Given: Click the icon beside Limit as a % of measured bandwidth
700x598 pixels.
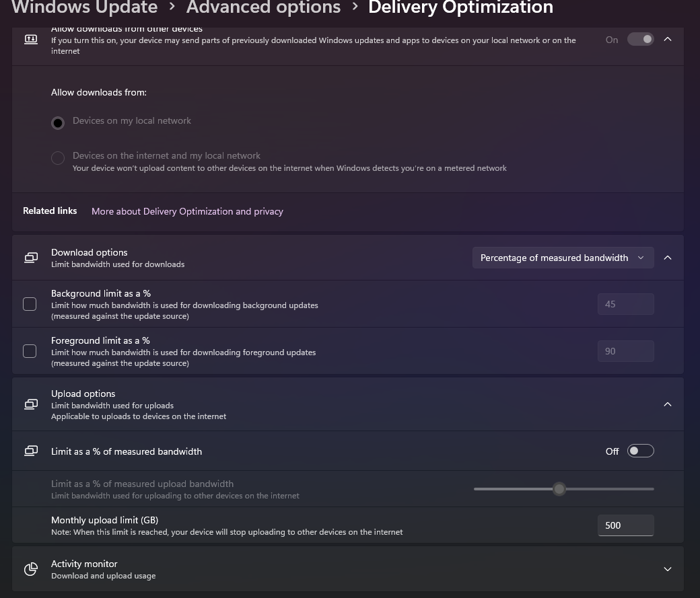Looking at the screenshot, I should click(31, 451).
